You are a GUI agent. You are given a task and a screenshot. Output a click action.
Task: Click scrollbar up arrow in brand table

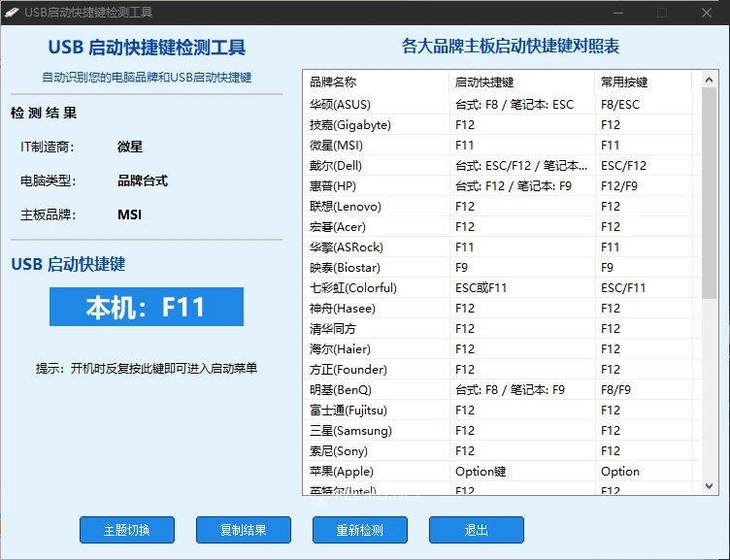click(709, 80)
